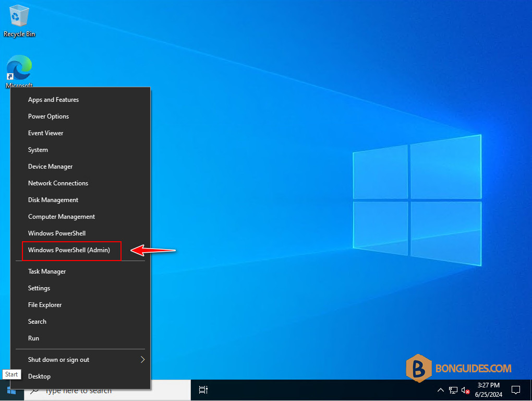This screenshot has height=401, width=532.
Task: Expand the Shut down or sign out submenu
Action: pyautogui.click(x=81, y=360)
